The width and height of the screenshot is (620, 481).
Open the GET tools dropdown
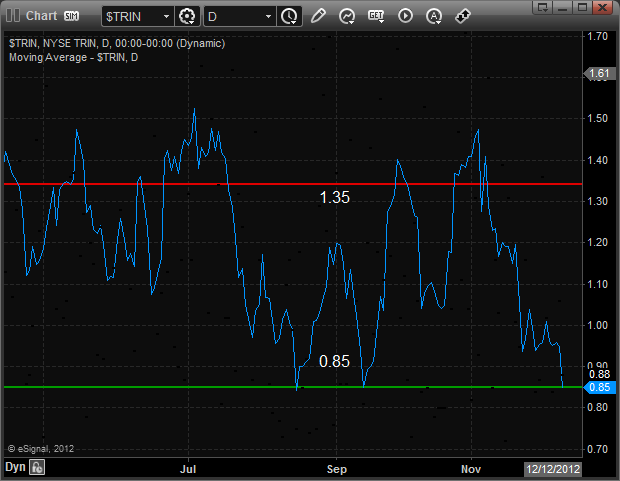tap(376, 16)
